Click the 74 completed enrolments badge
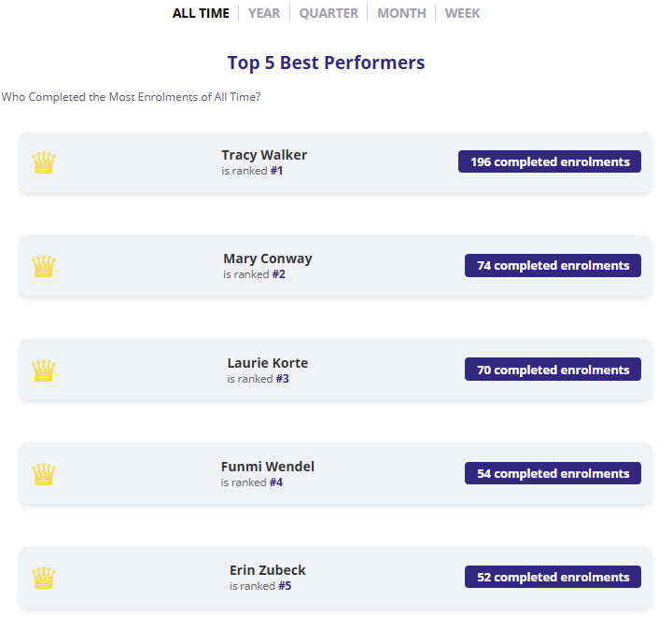This screenshot has height=629, width=672. click(x=553, y=265)
